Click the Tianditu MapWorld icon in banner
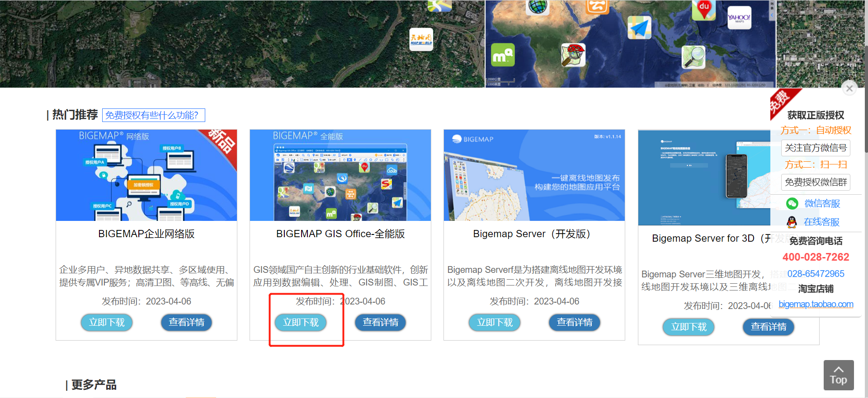The width and height of the screenshot is (868, 398). [x=421, y=40]
